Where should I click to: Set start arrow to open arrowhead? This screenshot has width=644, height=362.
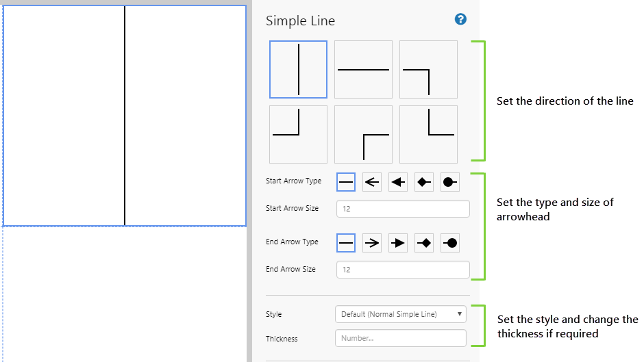click(372, 182)
